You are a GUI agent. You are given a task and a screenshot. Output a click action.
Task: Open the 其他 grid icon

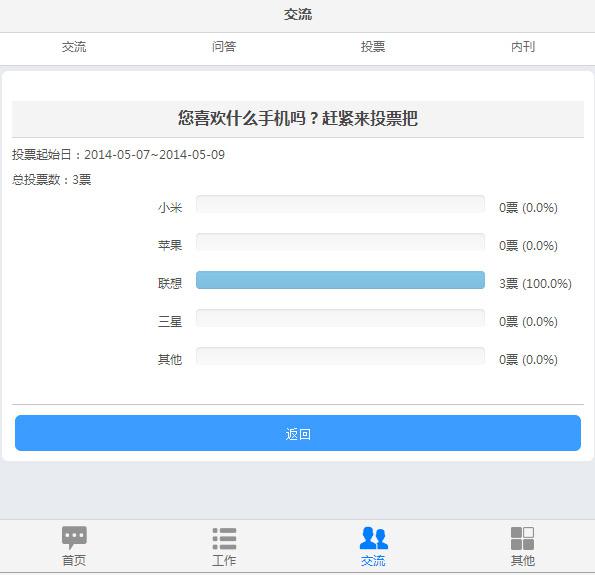tap(523, 538)
